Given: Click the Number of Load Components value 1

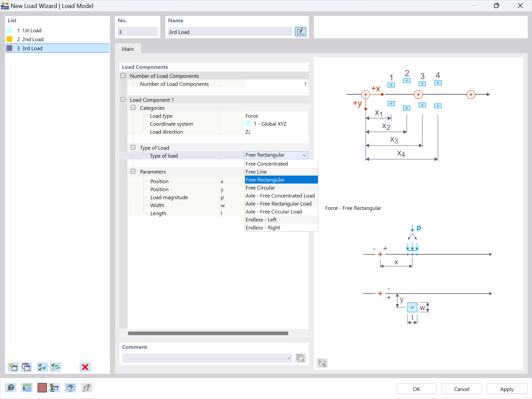Looking at the screenshot, I should pos(276,84).
